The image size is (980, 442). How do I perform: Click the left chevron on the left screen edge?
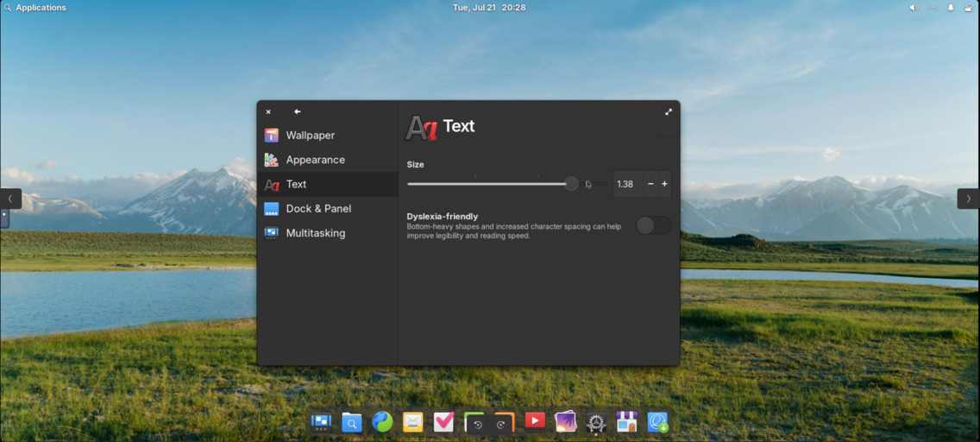[10, 199]
